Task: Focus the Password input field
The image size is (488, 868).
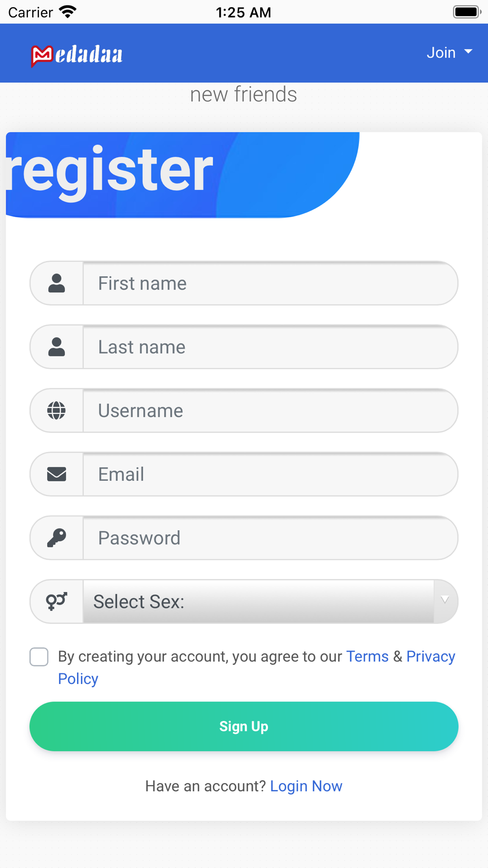Action: pos(270,537)
